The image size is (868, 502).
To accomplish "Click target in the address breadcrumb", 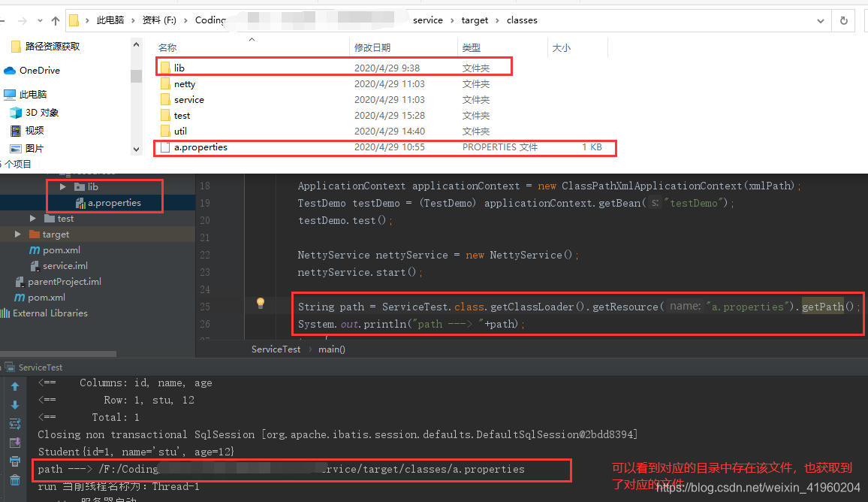I will (x=475, y=20).
